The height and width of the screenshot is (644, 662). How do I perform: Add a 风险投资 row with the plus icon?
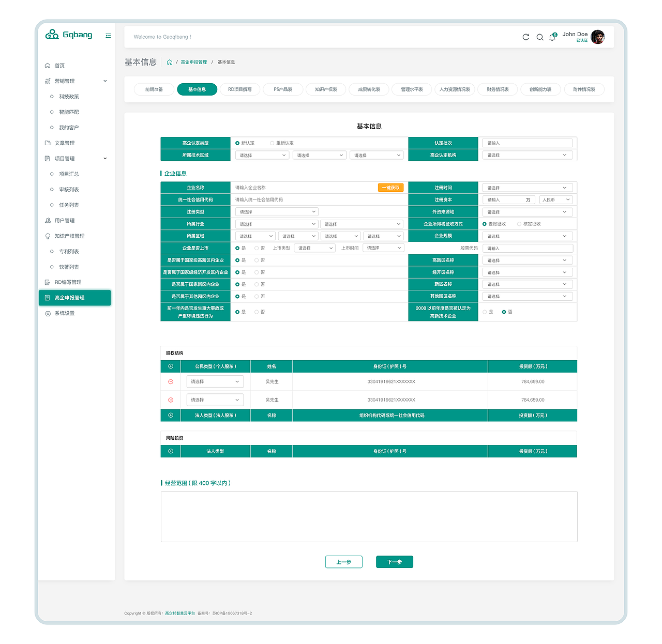point(171,451)
